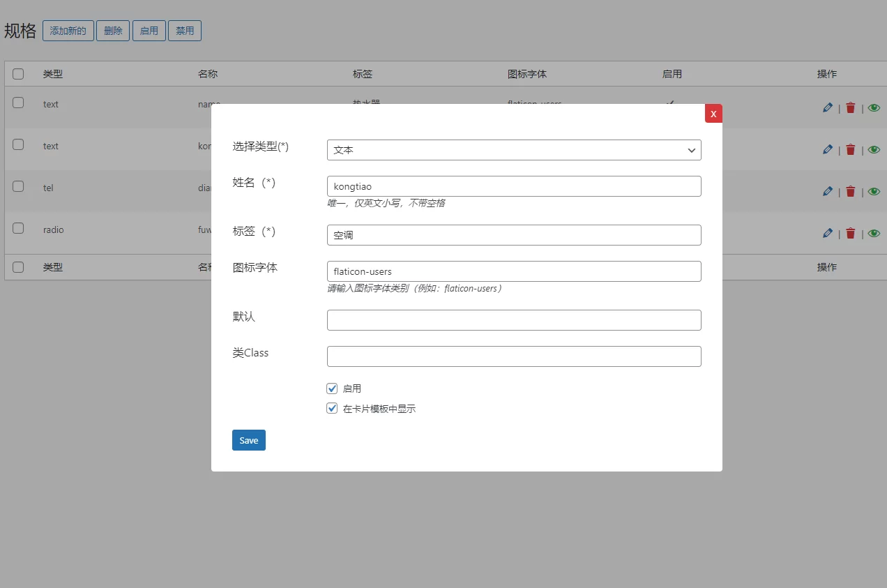Tick checkbox for the tel row
The image size is (887, 588).
pos(18,186)
